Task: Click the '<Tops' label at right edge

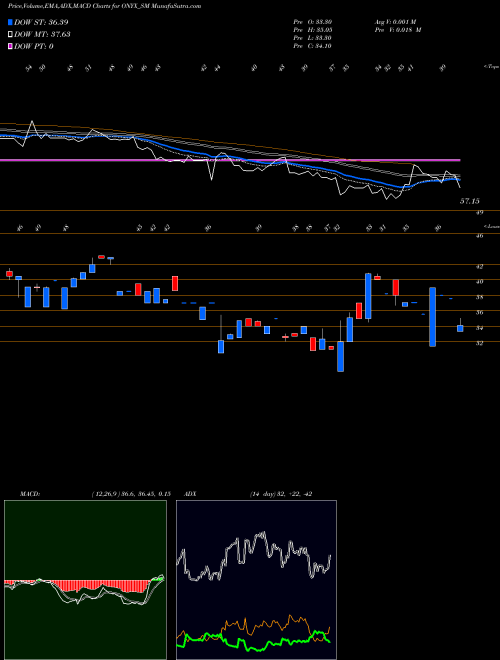Action: point(492,67)
